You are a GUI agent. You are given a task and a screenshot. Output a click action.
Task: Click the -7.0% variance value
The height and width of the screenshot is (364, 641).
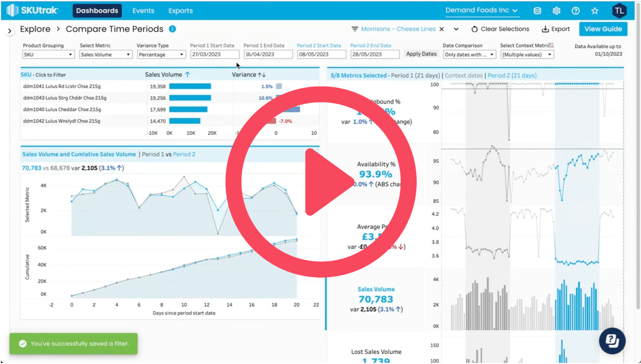pos(285,121)
